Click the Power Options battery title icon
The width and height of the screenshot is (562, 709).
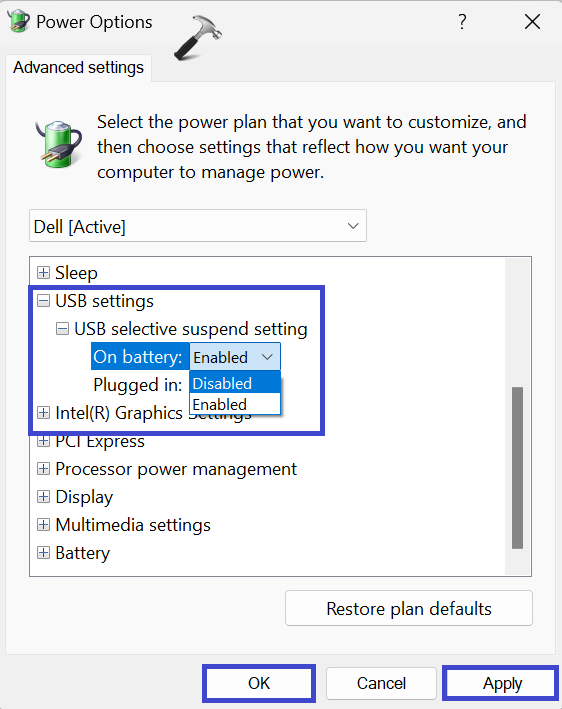18,21
